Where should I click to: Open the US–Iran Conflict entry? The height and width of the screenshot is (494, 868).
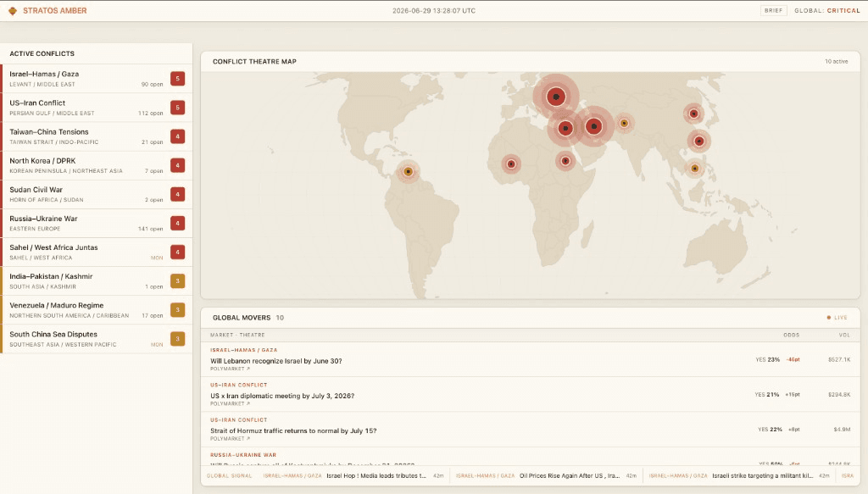coord(97,108)
